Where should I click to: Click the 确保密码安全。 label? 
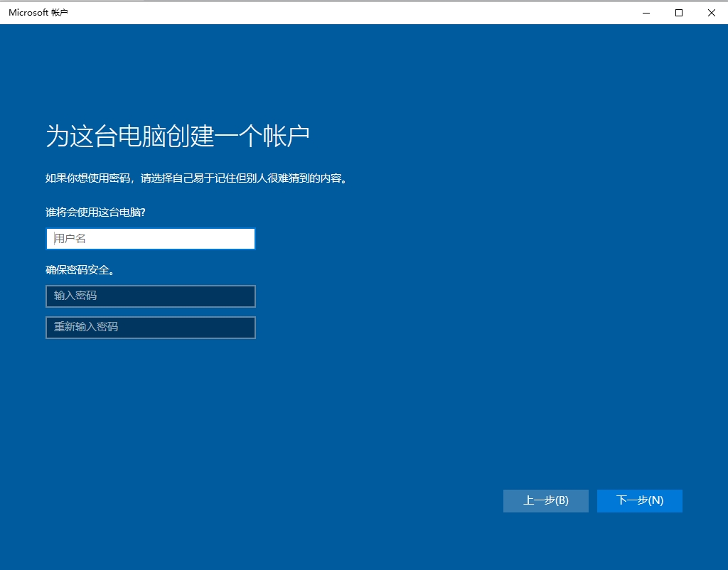[80, 270]
